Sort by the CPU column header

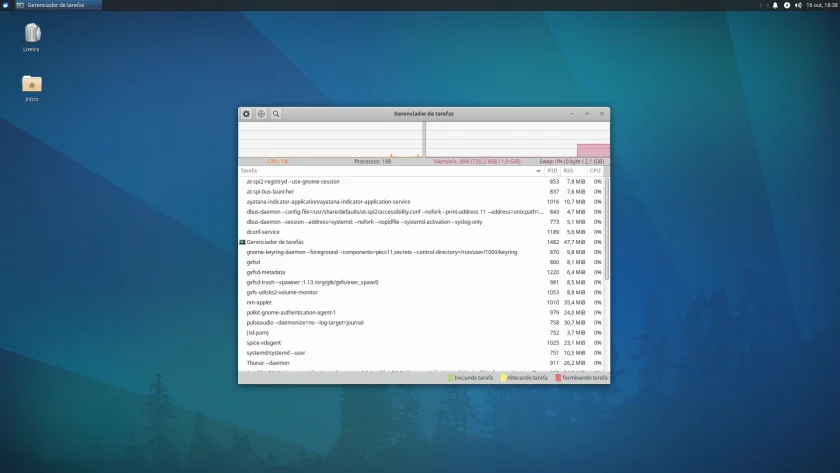pyautogui.click(x=595, y=171)
